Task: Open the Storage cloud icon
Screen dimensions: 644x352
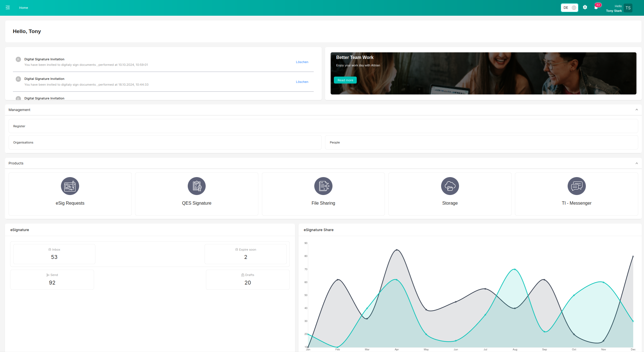Action: click(x=450, y=186)
